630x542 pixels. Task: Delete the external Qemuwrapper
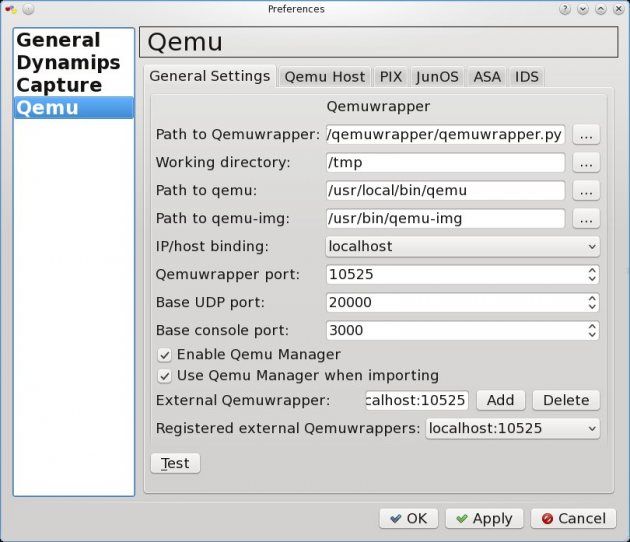566,400
